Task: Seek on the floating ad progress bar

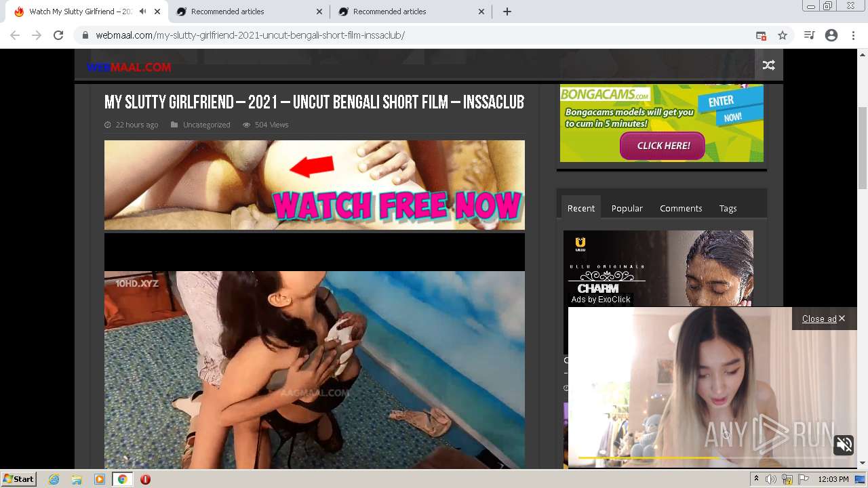Action: [x=712, y=457]
